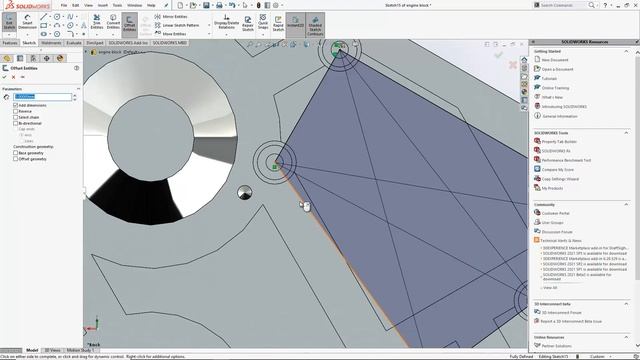Open the Tutorials link
640x360 pixels.
549,78
